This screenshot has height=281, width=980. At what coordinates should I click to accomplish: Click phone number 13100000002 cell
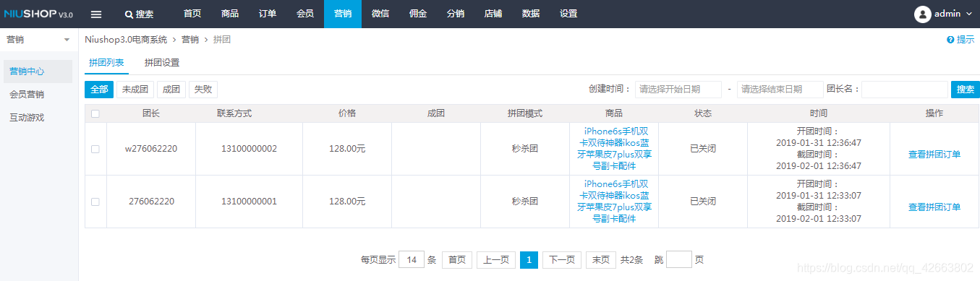point(249,149)
